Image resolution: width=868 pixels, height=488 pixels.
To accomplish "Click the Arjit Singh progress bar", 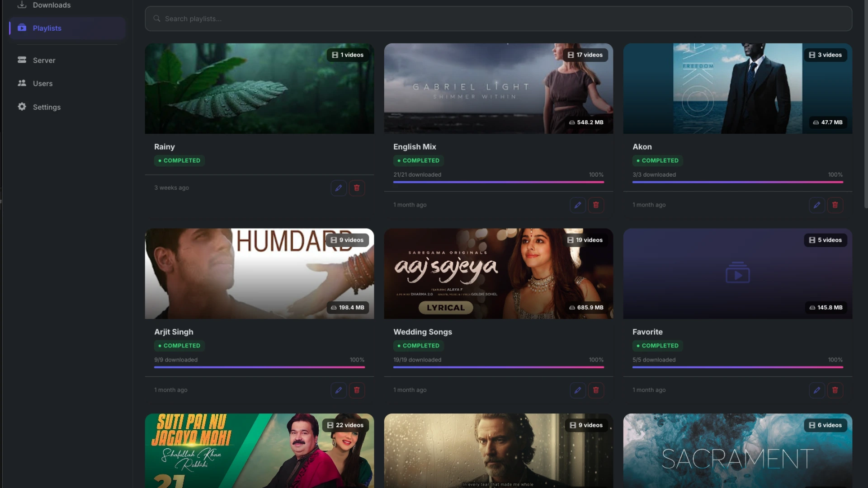I will click(259, 367).
